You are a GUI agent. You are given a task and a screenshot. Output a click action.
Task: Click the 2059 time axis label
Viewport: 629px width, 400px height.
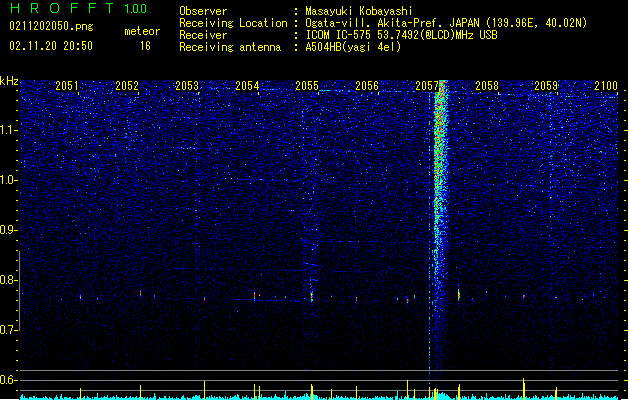pos(546,86)
